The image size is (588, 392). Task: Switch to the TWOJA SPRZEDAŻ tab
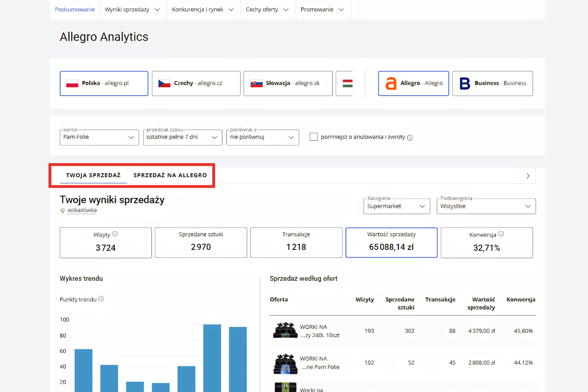pyautogui.click(x=93, y=175)
